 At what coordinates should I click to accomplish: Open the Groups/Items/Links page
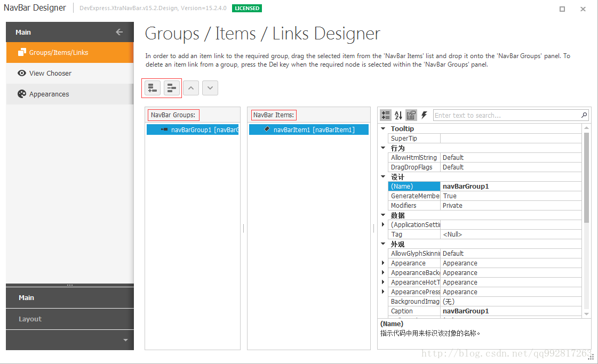[x=70, y=52]
